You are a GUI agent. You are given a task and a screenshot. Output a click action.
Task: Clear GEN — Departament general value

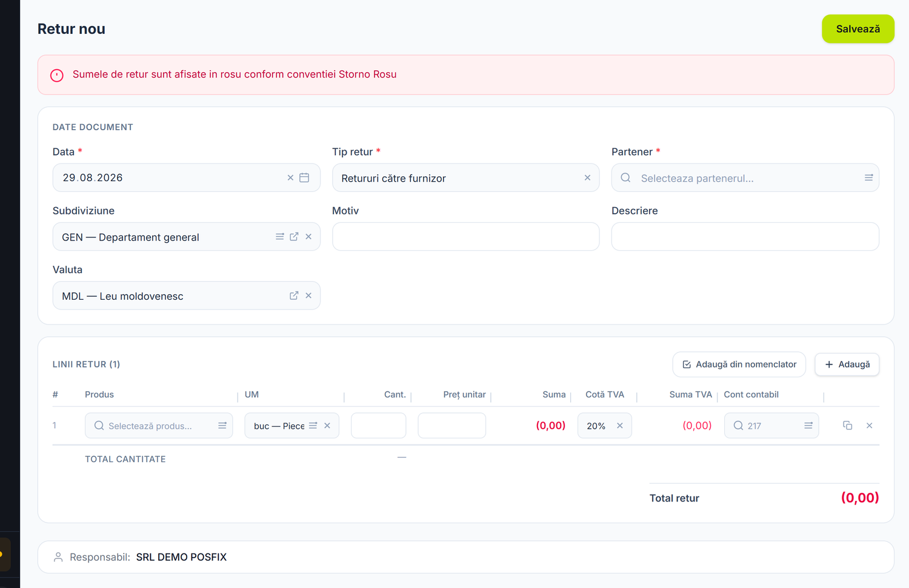click(308, 237)
